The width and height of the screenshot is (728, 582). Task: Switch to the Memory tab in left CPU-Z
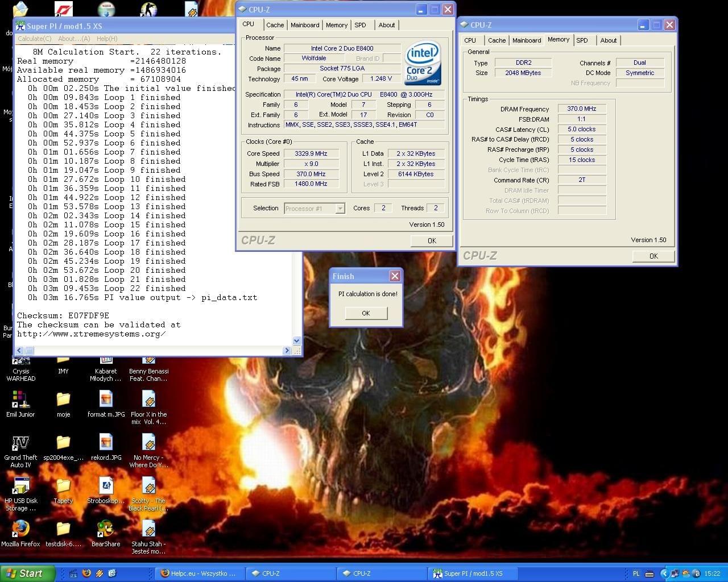337,25
